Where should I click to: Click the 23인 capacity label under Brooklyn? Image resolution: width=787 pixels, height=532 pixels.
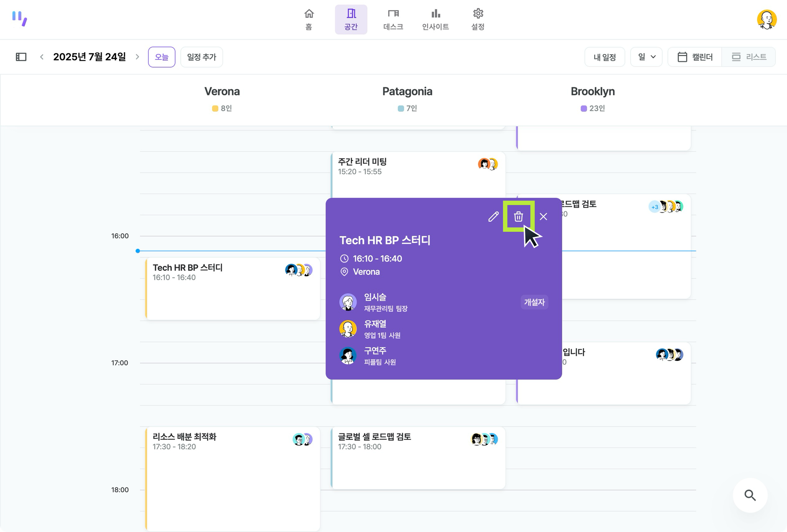pos(597,108)
